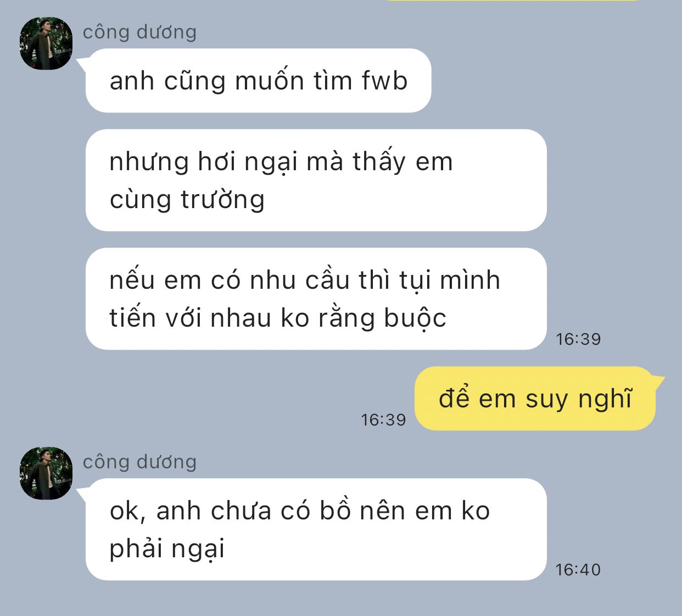Click the words 'suy nghĩ' in yellow bubble
Screen dimensions: 682x616
(579, 399)
